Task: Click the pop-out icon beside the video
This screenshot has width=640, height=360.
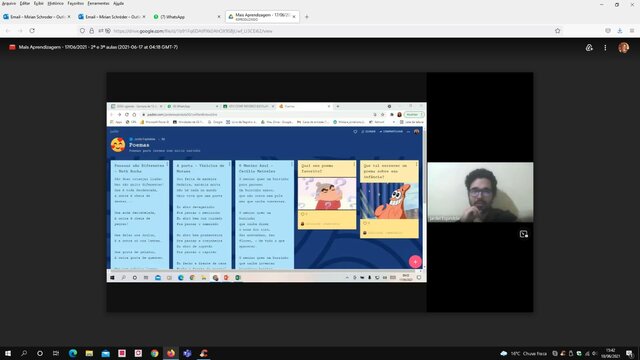Action: click(x=524, y=234)
